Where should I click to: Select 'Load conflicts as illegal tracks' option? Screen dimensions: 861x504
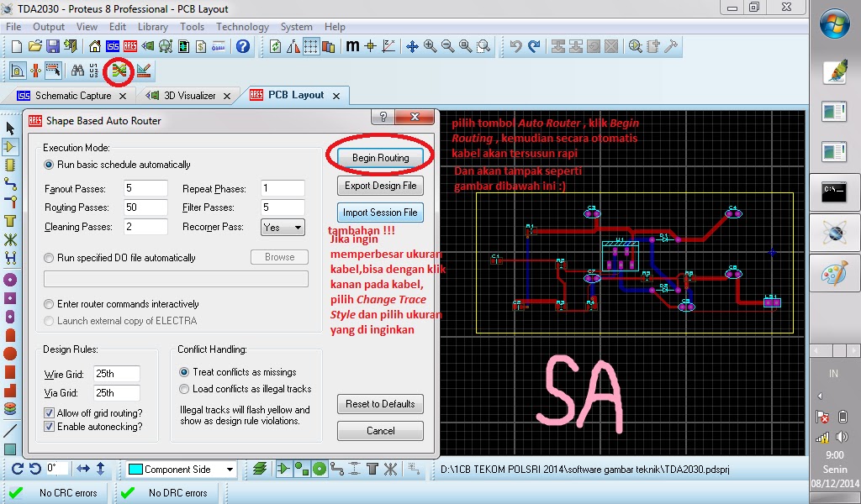click(x=184, y=389)
